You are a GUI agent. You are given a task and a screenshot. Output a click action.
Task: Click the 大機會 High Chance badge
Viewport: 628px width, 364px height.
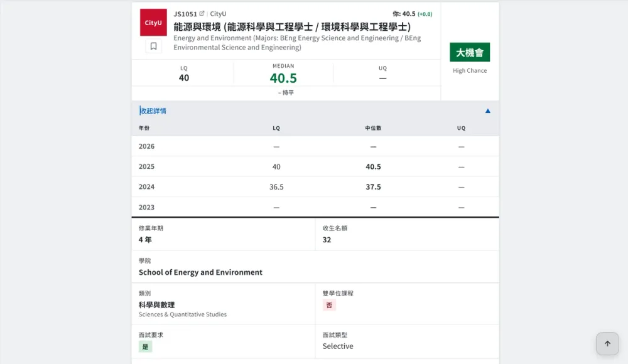470,52
